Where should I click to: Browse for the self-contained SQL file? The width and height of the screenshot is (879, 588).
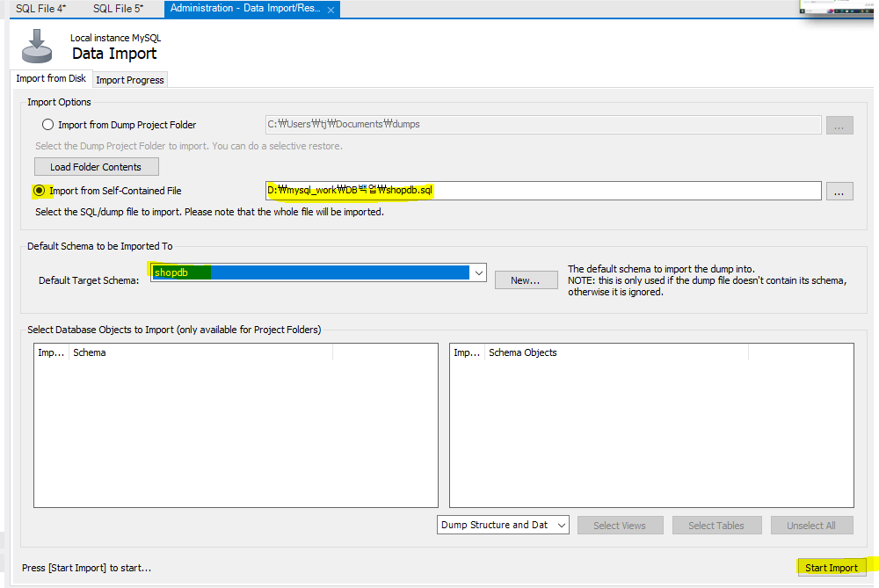point(839,191)
